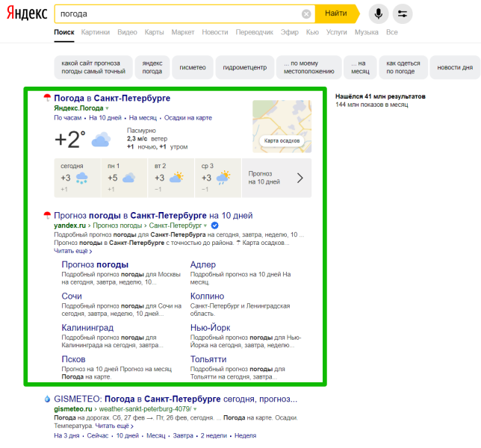The image size is (481, 448).
Task: Open the Музыка tab
Action: click(367, 32)
